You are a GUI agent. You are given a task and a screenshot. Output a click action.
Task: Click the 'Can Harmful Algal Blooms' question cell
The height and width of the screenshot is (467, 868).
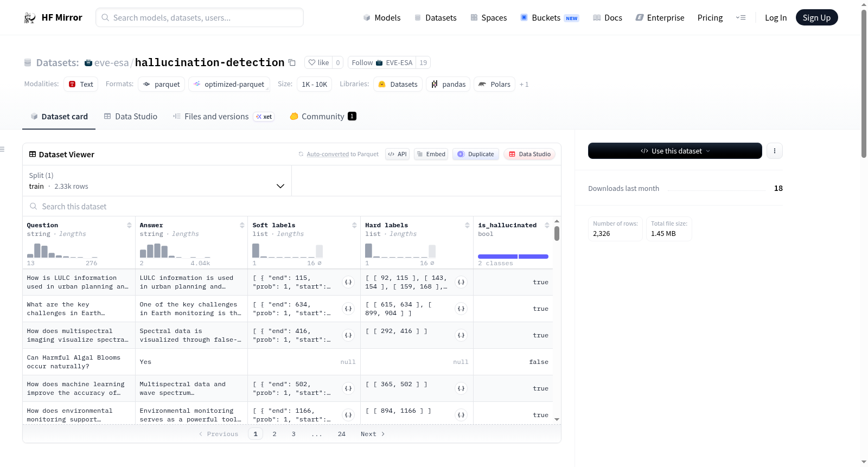pyautogui.click(x=79, y=362)
